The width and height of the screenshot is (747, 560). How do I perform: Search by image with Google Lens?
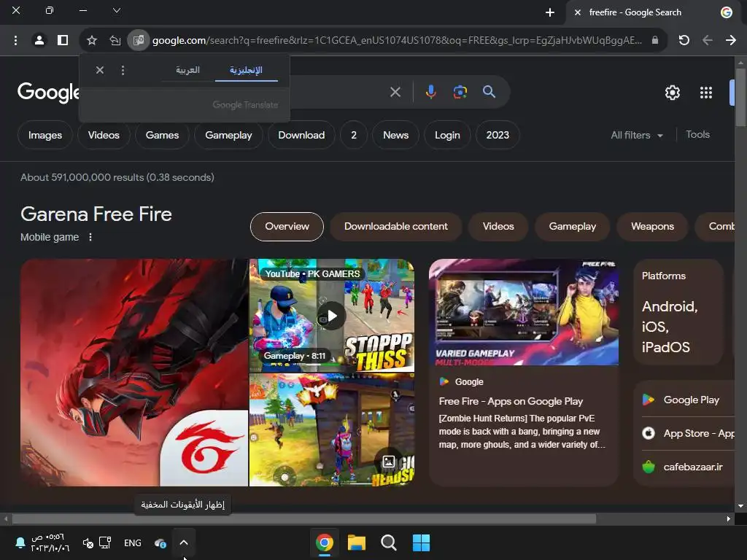click(x=460, y=92)
